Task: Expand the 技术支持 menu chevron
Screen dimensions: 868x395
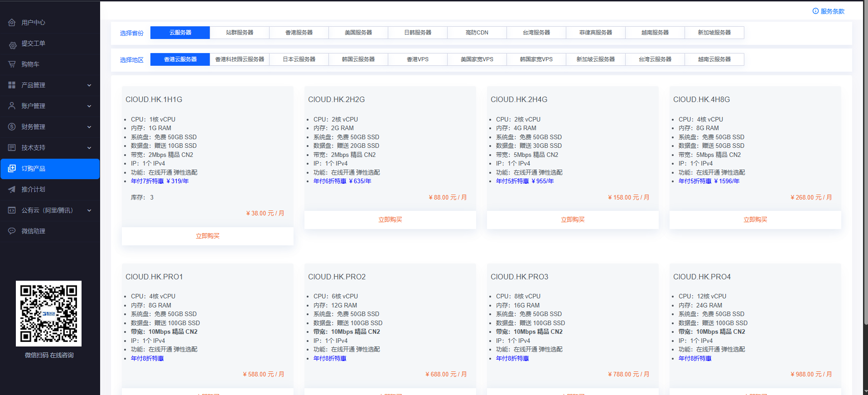Action: [x=89, y=148]
